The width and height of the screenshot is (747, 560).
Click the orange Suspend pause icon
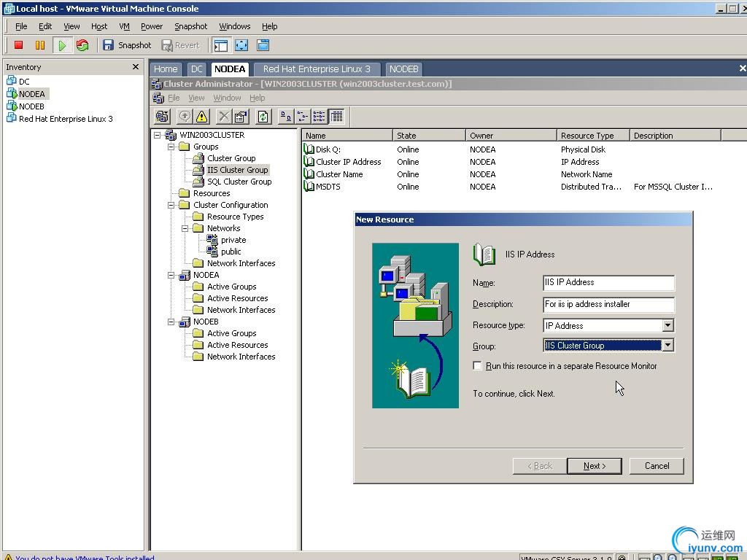40,45
